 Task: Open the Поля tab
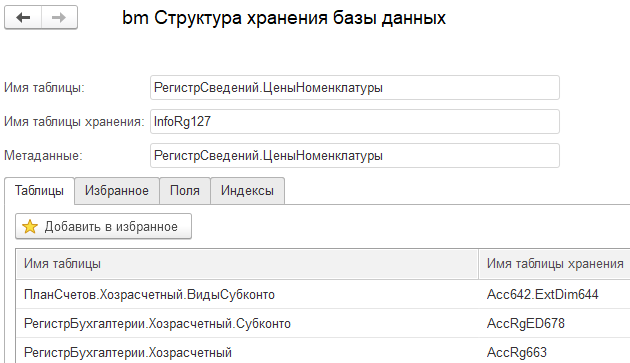[185, 191]
